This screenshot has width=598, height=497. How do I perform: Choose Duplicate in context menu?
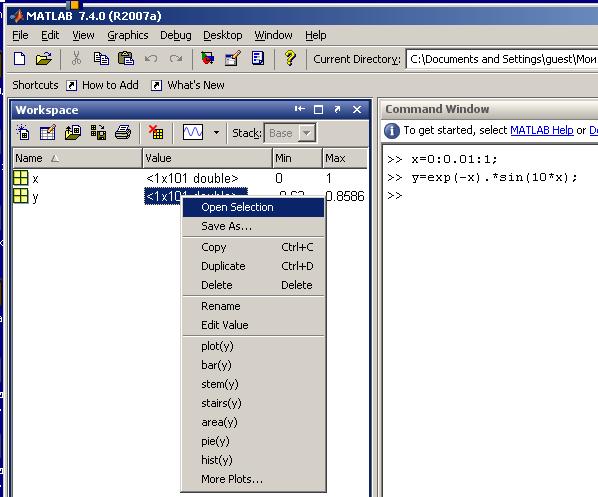coord(253,266)
